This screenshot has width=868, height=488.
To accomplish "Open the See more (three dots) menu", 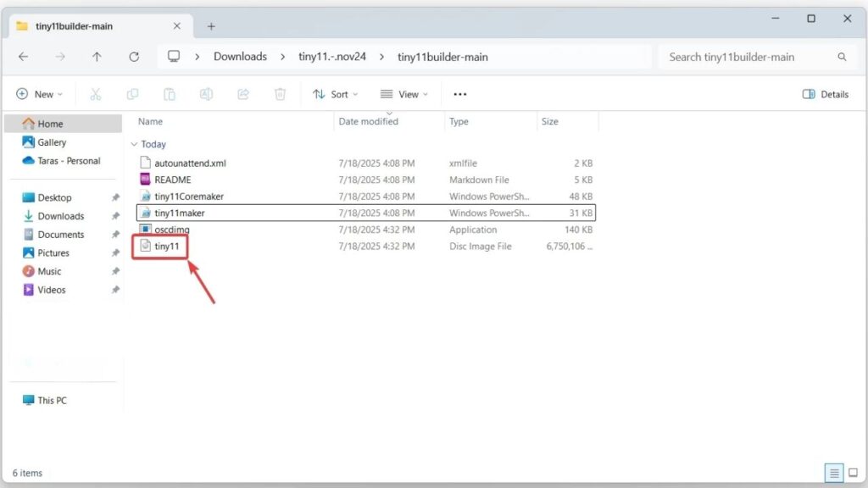I will point(460,94).
